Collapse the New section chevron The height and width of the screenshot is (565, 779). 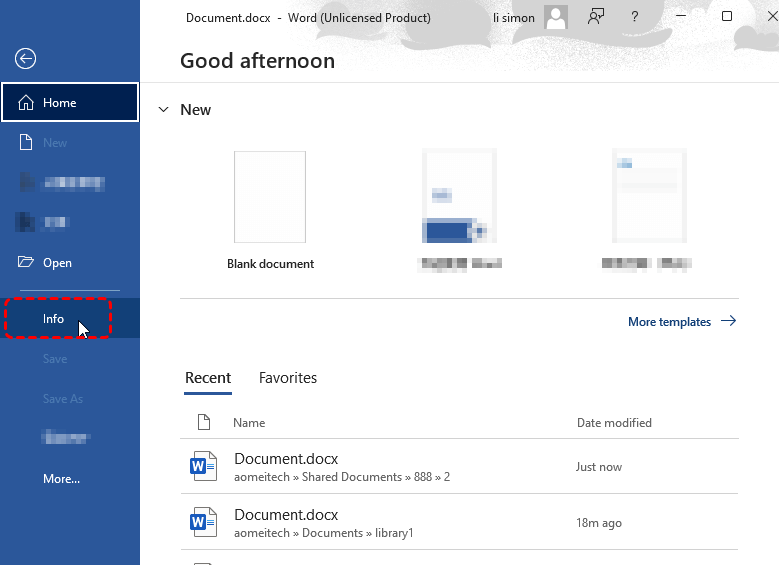tap(163, 109)
